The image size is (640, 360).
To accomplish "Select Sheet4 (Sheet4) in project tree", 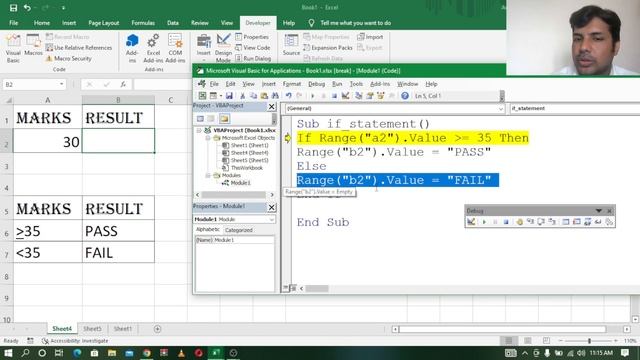I will (249, 153).
